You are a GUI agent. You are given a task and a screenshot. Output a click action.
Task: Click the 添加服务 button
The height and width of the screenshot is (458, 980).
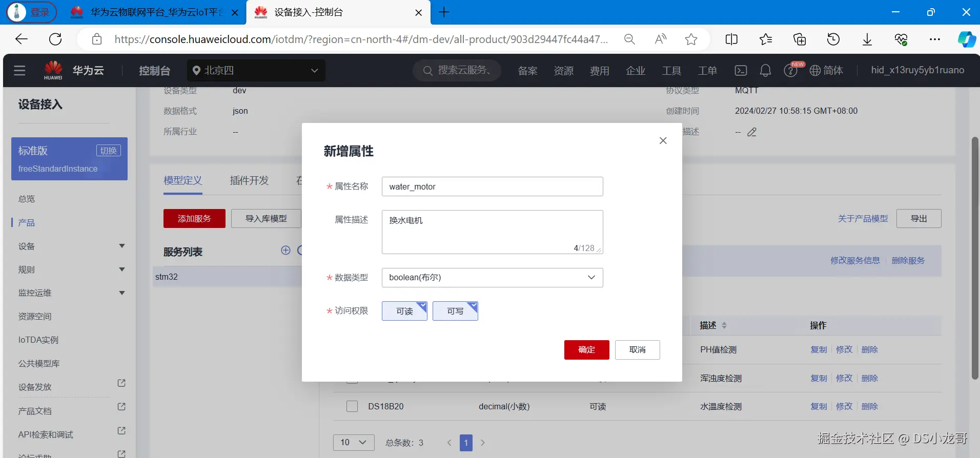coord(194,219)
